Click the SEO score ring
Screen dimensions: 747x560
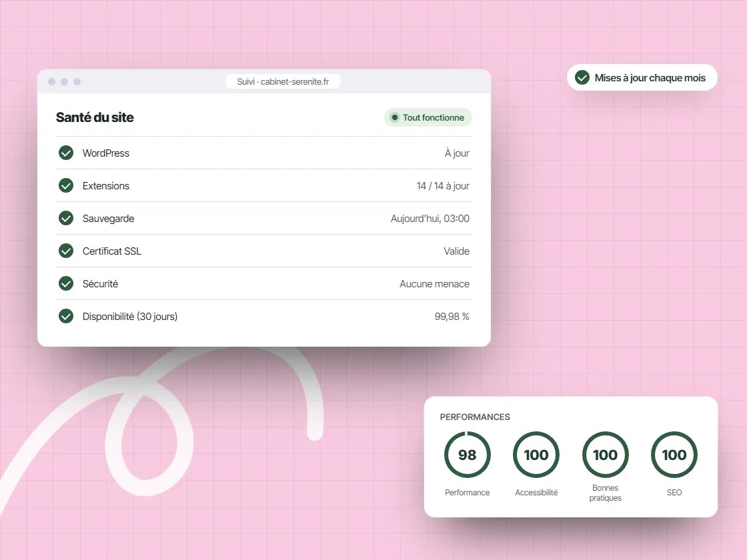[x=674, y=455]
